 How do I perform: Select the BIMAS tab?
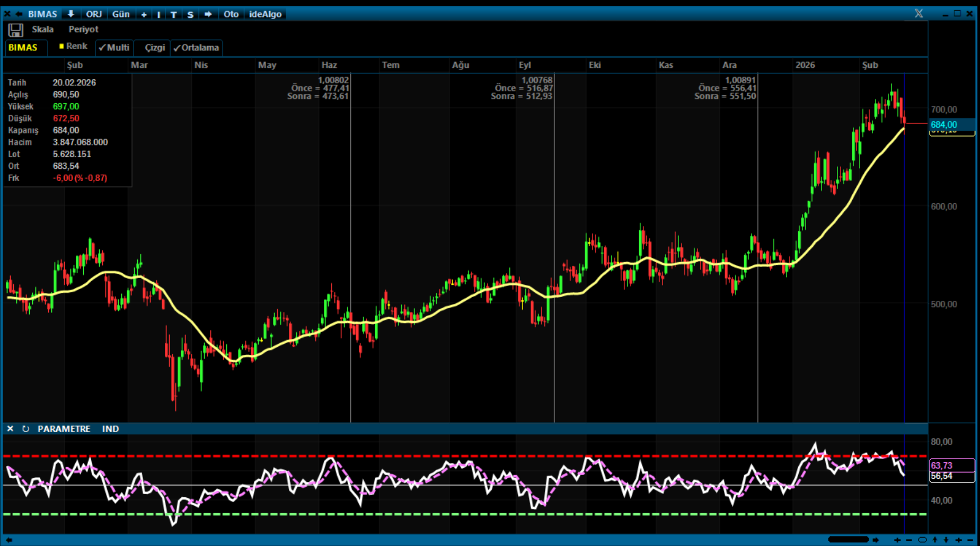click(x=23, y=48)
